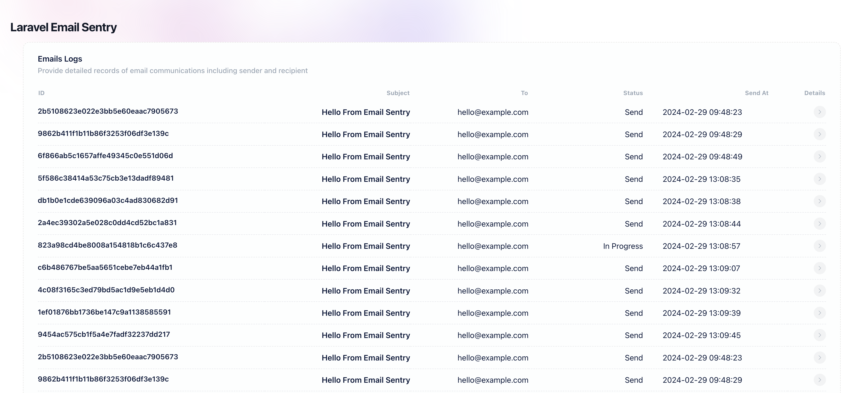Open details arrow for email sent 13:09:39

click(x=819, y=313)
